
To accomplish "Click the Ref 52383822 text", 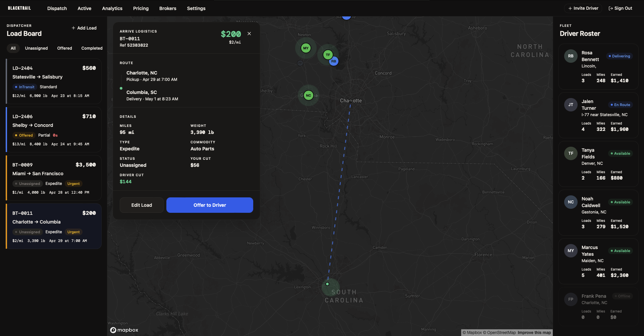I will [134, 45].
